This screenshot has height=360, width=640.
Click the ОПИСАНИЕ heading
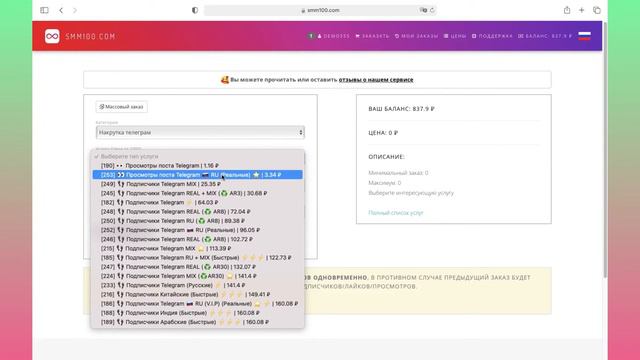coord(387,157)
